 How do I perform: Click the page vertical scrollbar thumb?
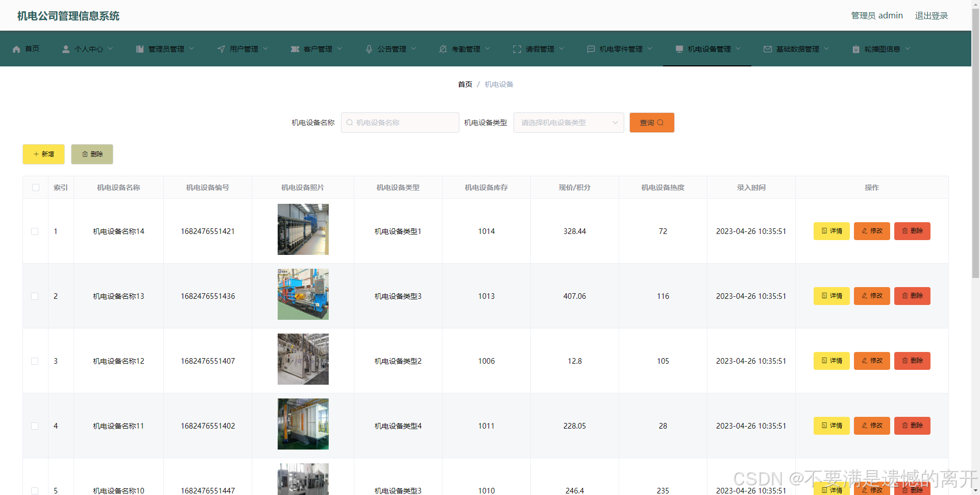(x=975, y=142)
